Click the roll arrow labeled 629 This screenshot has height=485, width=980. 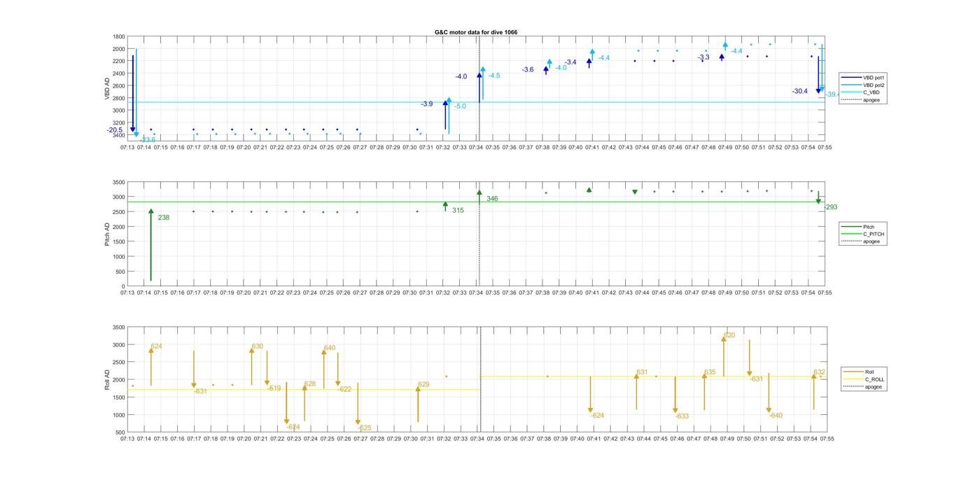(x=418, y=404)
